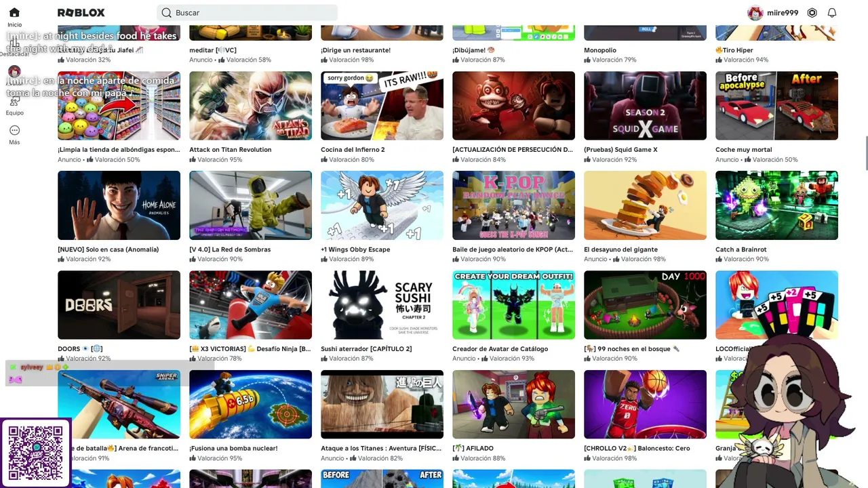The height and width of the screenshot is (488, 868).
Task: Open the nuclear bomb merge thumbnail
Action: click(x=250, y=405)
